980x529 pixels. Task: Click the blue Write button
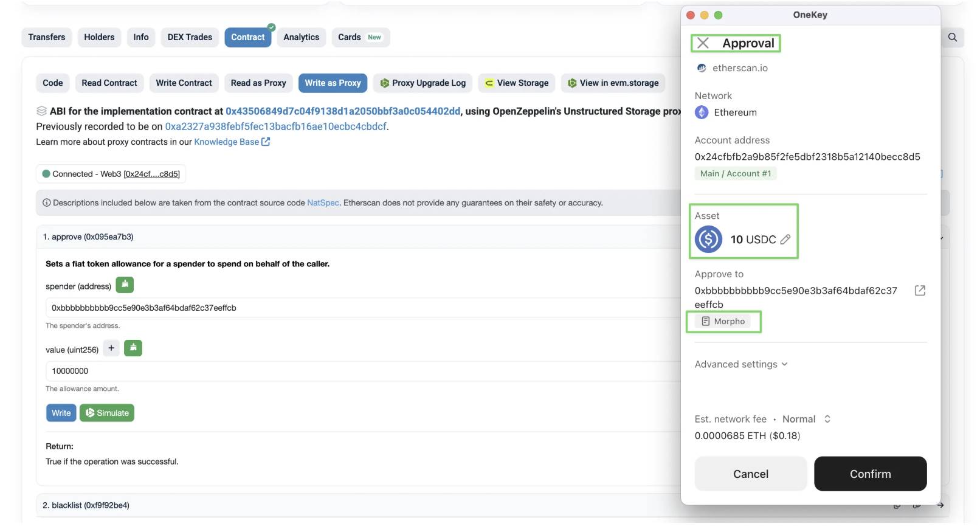pos(61,413)
